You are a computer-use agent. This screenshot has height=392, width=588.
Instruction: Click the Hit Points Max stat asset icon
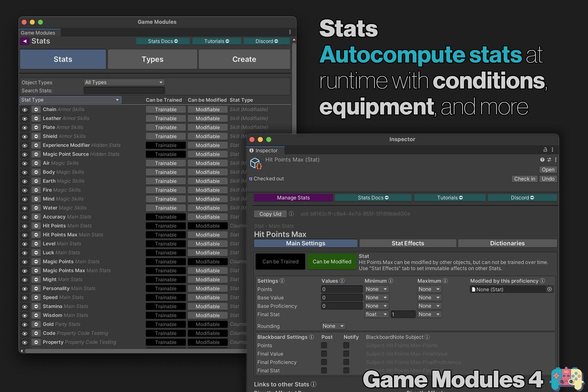[256, 164]
